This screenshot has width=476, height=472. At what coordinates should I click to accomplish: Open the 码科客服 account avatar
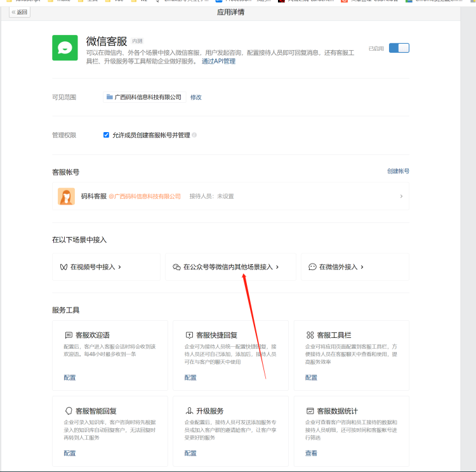click(66, 196)
